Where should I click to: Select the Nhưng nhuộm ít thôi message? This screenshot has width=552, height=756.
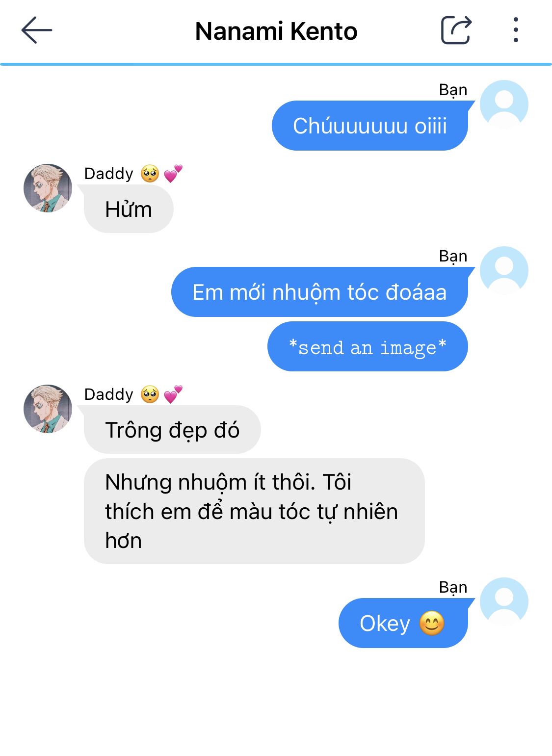(254, 511)
